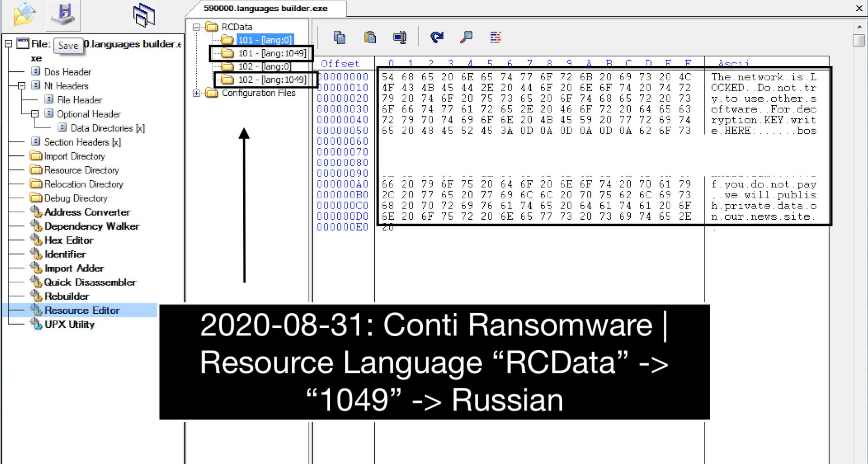Click ASCII text 'rvption.KEY.writ'
The image size is (868, 464).
pyautogui.click(x=764, y=120)
